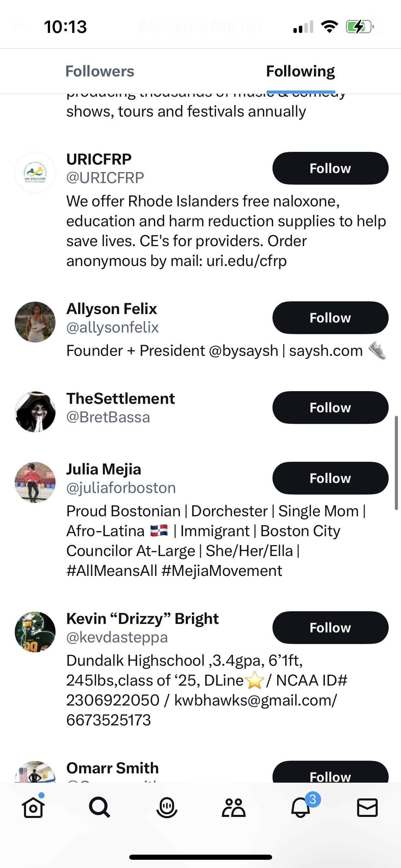Open Julia Mejia's avatar thumbnail
Screen dimensions: 401x868
35,482
